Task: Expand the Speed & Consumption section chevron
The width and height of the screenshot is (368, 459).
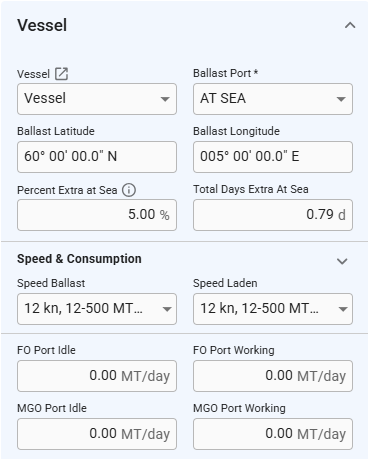Action: tap(342, 261)
